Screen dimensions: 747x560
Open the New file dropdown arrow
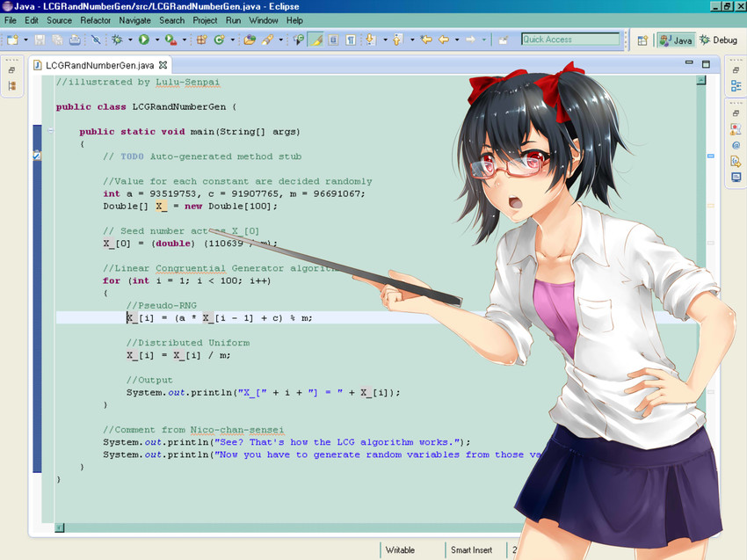coord(25,40)
